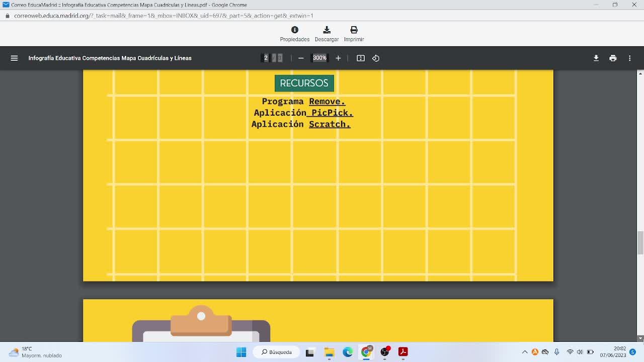Image resolution: width=644 pixels, height=362 pixels.
Task: Click the browser address bar URL
Action: tap(164, 16)
